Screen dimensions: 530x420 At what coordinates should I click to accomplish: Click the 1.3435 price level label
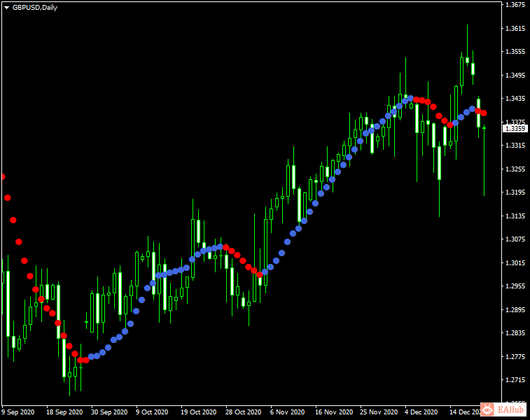pyautogui.click(x=515, y=99)
